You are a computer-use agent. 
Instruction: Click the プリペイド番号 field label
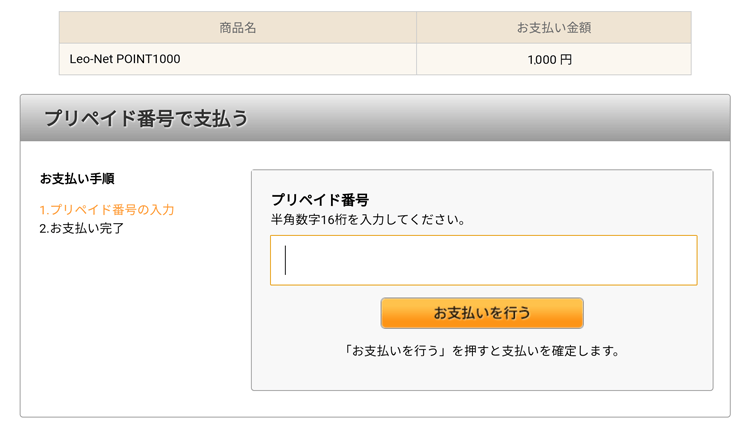click(320, 200)
